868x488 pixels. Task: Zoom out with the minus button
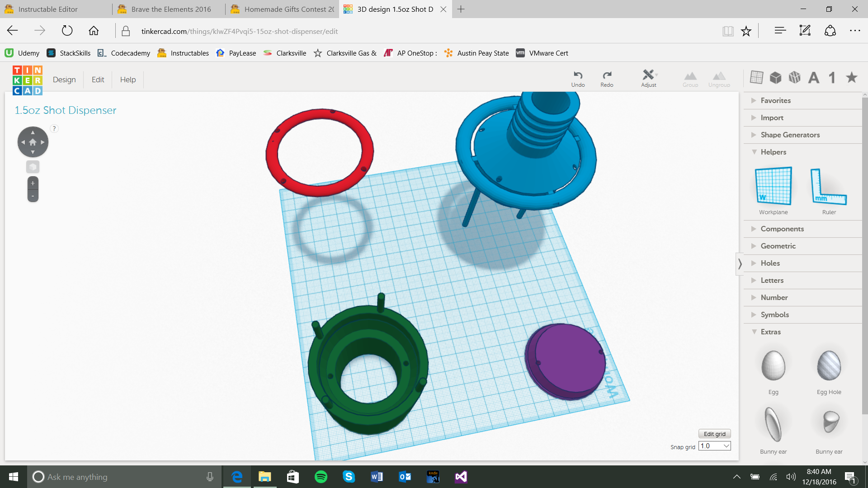[33, 196]
